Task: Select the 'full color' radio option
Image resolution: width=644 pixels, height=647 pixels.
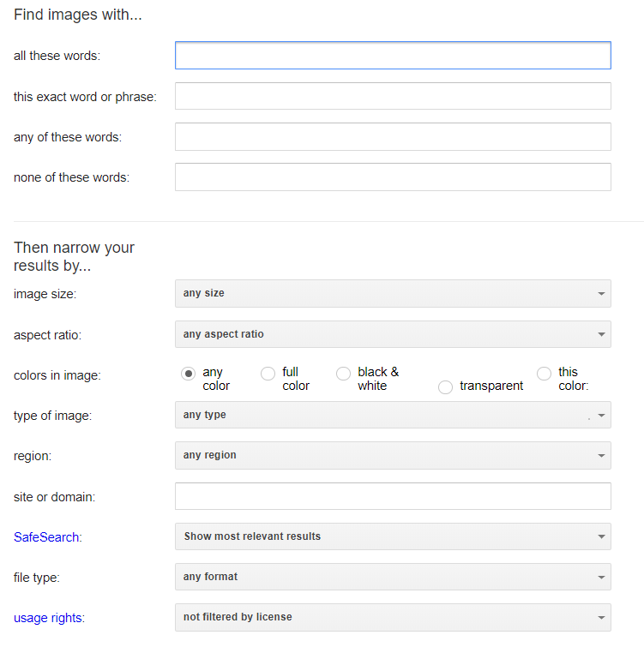Action: tap(268, 374)
